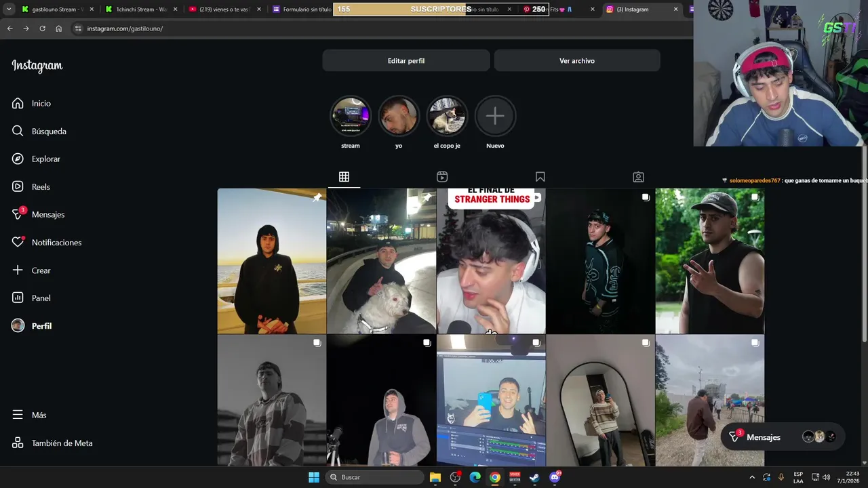Screen dimensions: 868x488
Task: Open site info icon in address bar
Action: (x=78, y=28)
